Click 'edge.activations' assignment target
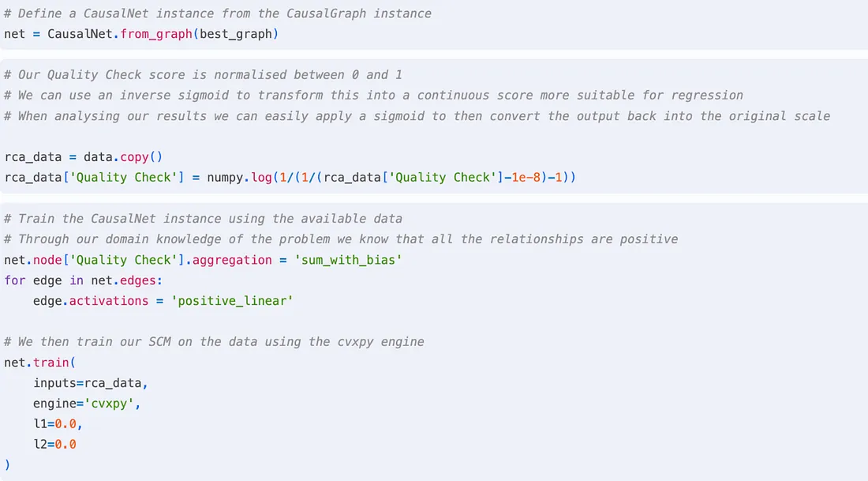 coord(91,300)
